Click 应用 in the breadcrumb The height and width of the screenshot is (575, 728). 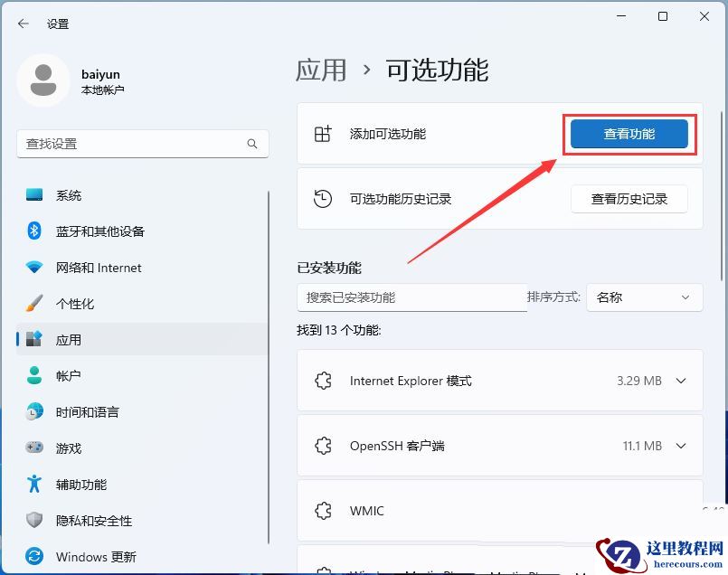click(x=322, y=70)
